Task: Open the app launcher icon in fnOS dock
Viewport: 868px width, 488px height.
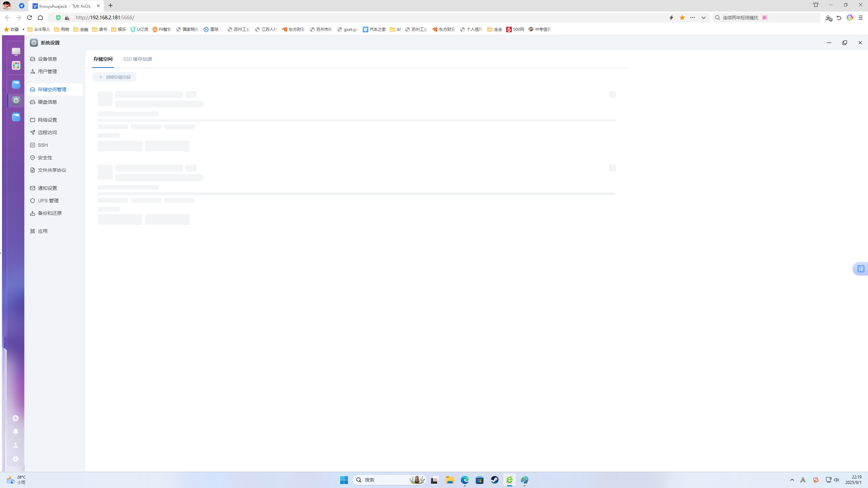Action: (x=16, y=65)
